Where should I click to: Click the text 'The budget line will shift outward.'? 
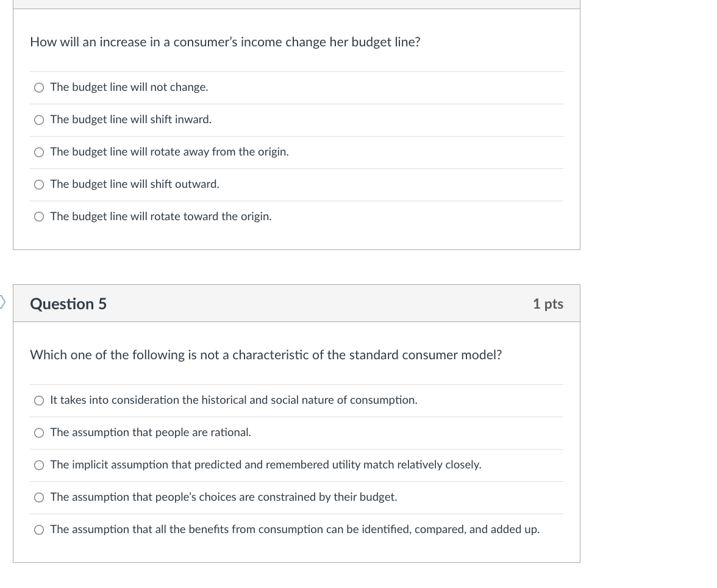pos(135,184)
